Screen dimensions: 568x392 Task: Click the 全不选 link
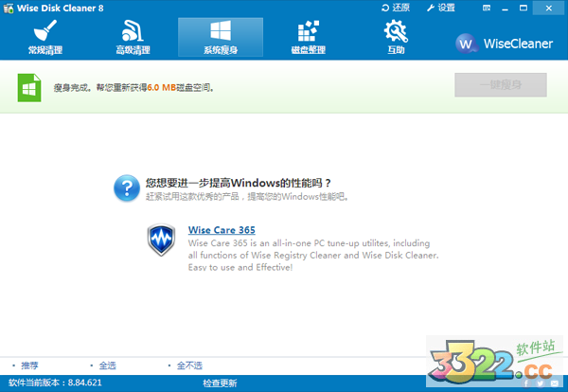tap(189, 365)
